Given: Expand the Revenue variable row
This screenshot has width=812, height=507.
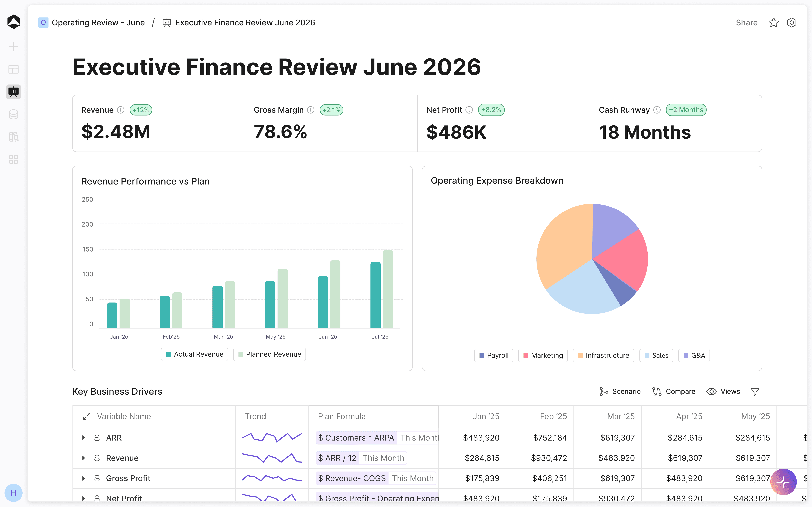Looking at the screenshot, I should (x=84, y=458).
